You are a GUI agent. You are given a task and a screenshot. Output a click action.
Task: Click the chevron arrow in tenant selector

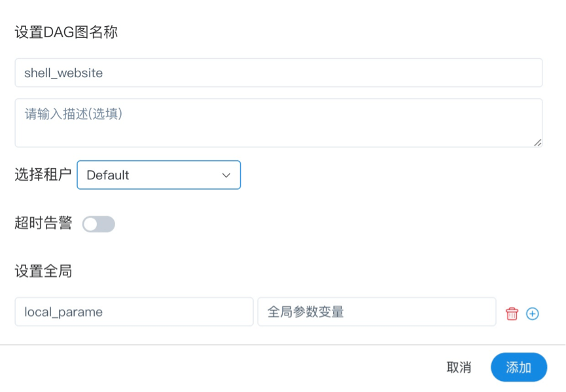coord(226,175)
